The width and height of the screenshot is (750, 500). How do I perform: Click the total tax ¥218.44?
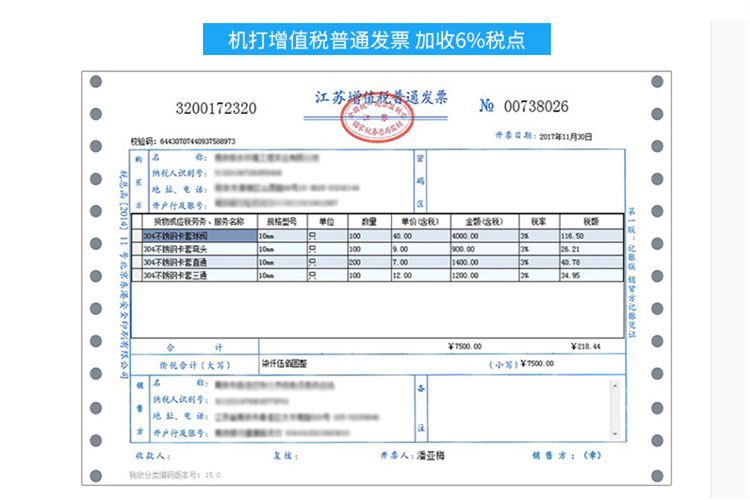(585, 346)
